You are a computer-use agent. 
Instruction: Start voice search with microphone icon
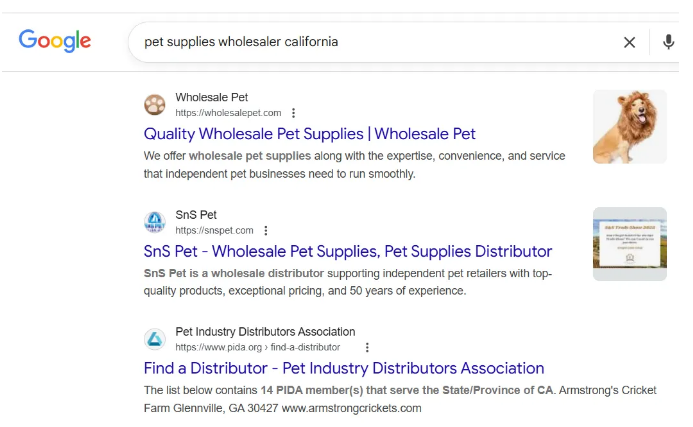pyautogui.click(x=669, y=42)
